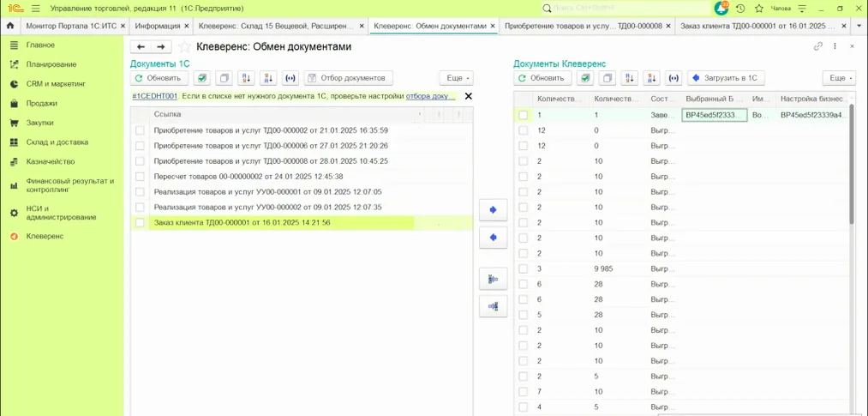
Task: Switch to Монитор Портала 1С:ИТС tab
Action: 73,26
